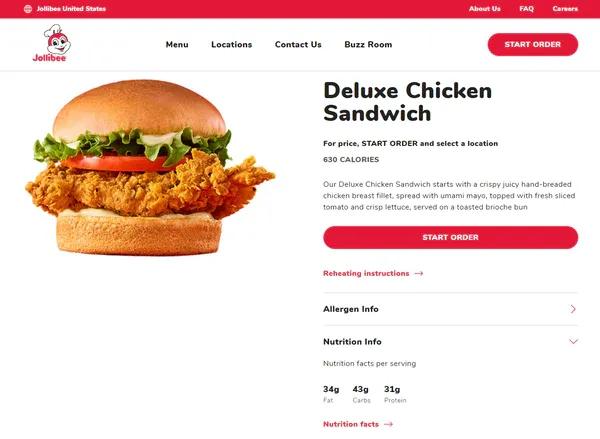The width and height of the screenshot is (600, 439).
Task: Click the arrow next to Reheating instructions
Action: [419, 273]
